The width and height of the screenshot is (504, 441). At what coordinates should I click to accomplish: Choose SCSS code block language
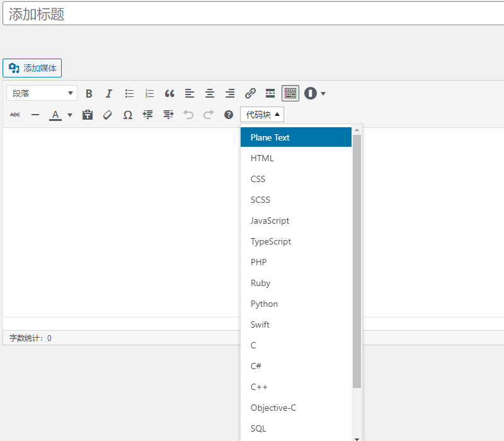[296, 200]
